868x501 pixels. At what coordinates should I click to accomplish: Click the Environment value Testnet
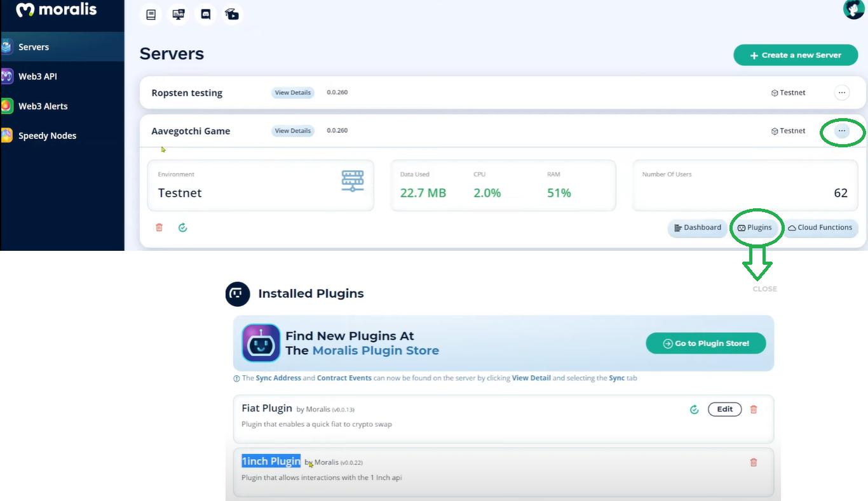tap(180, 193)
